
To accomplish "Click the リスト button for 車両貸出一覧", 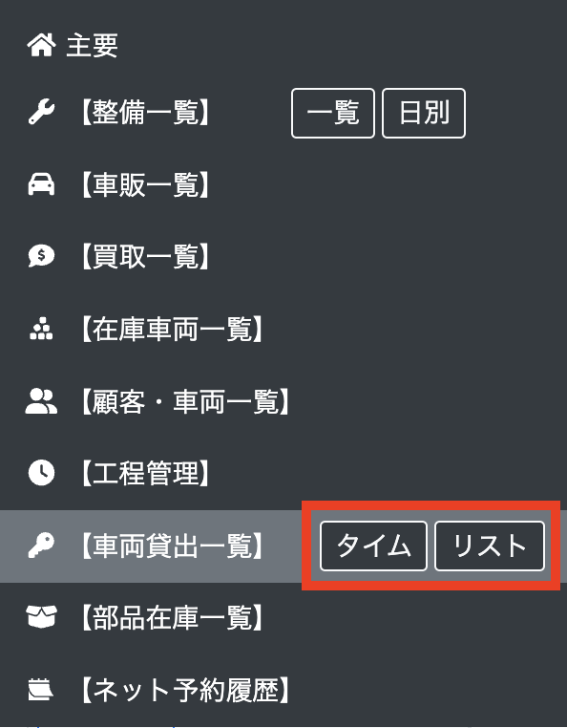I will (490, 546).
